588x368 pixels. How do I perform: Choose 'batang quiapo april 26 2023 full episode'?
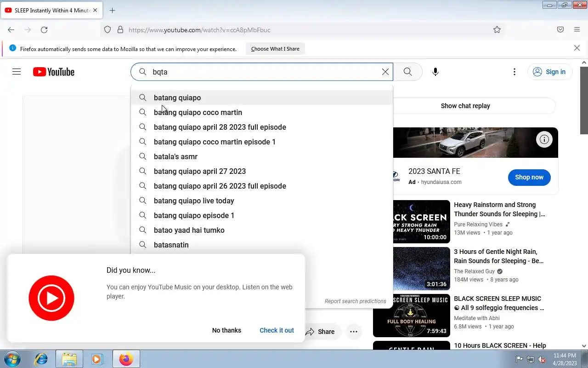pyautogui.click(x=262, y=186)
